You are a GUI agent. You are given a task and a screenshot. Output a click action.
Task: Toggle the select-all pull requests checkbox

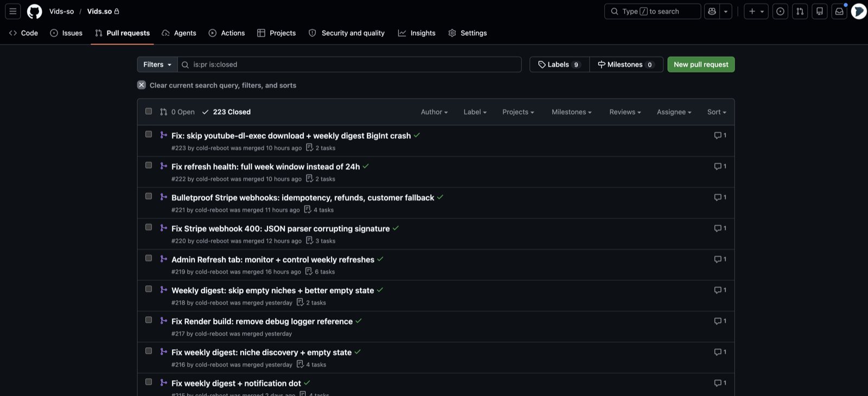click(149, 111)
